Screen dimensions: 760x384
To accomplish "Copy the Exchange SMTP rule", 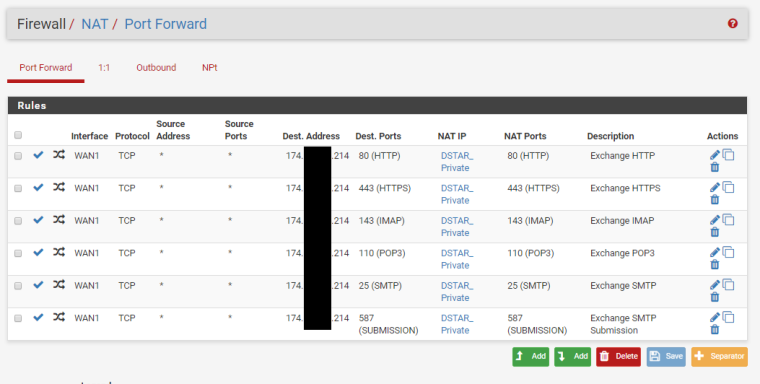I will (728, 285).
